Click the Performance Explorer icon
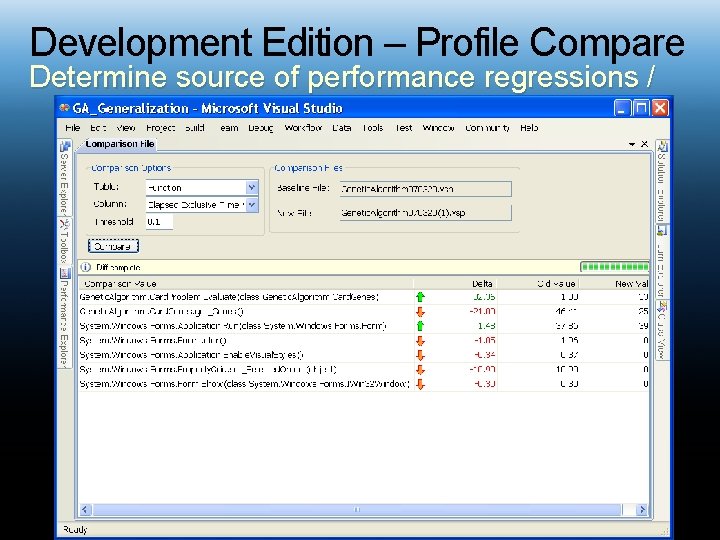720x540 pixels. point(65,274)
